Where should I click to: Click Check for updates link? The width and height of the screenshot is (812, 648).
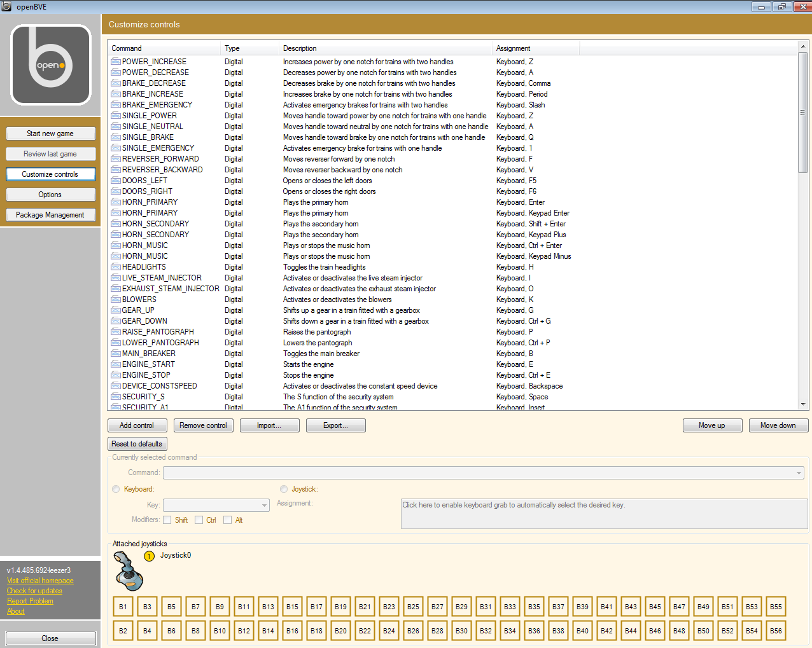click(34, 591)
